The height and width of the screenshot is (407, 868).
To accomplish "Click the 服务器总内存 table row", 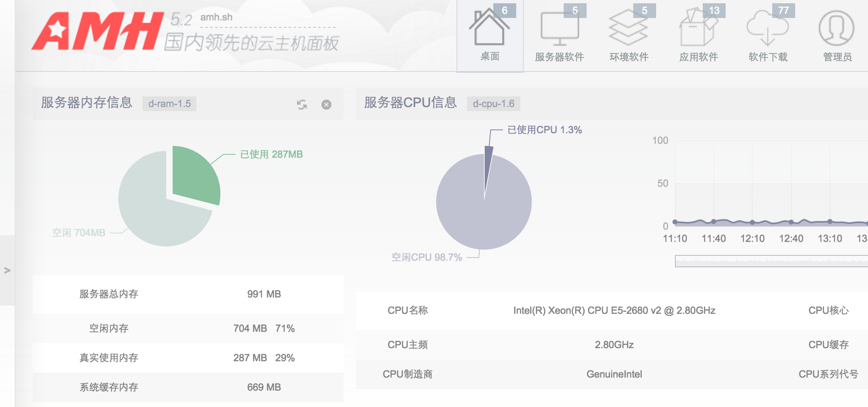I will [188, 294].
